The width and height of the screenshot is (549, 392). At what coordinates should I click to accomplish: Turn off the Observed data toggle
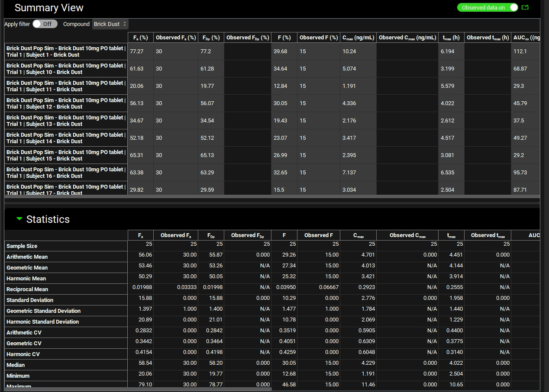(513, 7)
